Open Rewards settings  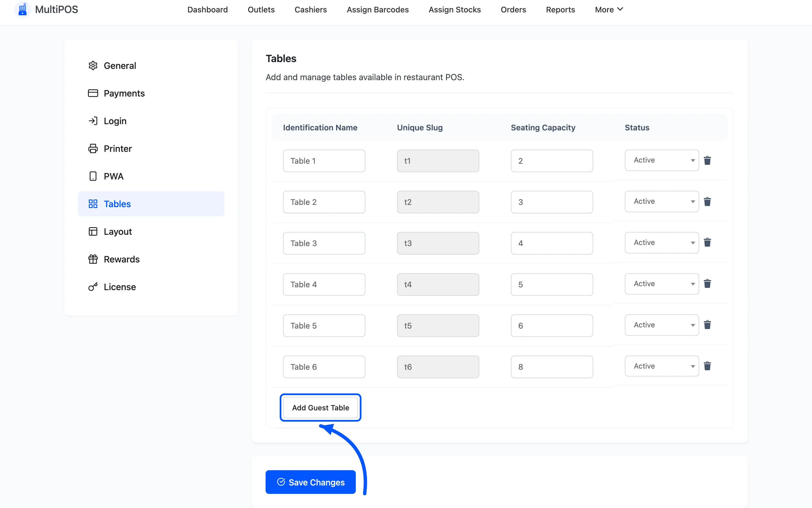coord(151,259)
